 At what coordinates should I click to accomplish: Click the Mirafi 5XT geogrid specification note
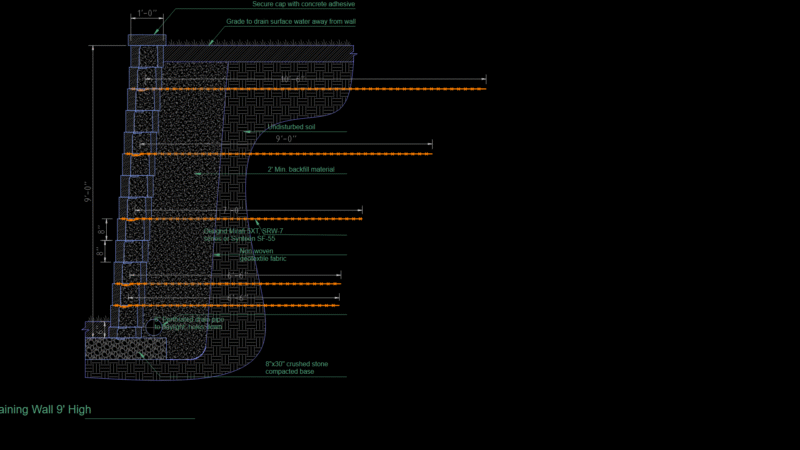243,235
